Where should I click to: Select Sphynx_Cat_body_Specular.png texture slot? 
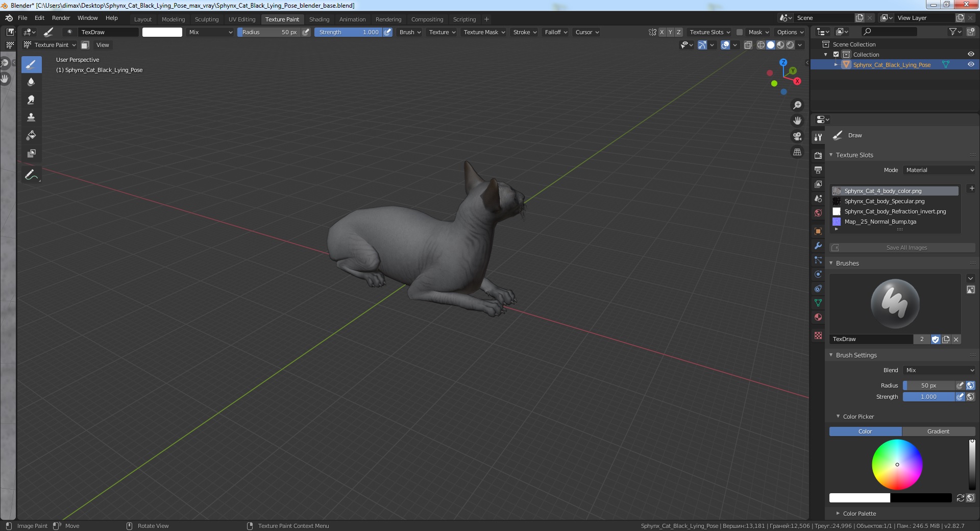click(895, 201)
